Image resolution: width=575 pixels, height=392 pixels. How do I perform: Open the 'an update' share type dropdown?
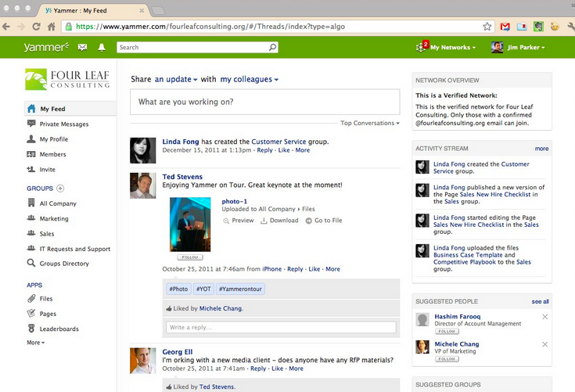click(176, 79)
